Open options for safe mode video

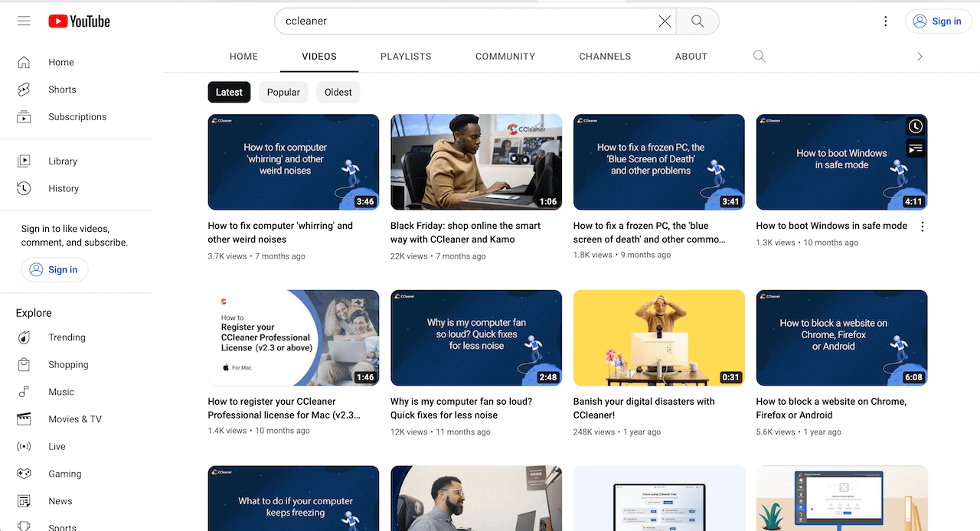coord(923,226)
